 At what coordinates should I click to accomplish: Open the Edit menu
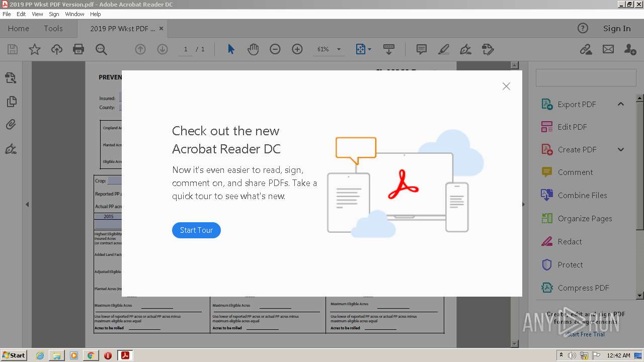(21, 14)
